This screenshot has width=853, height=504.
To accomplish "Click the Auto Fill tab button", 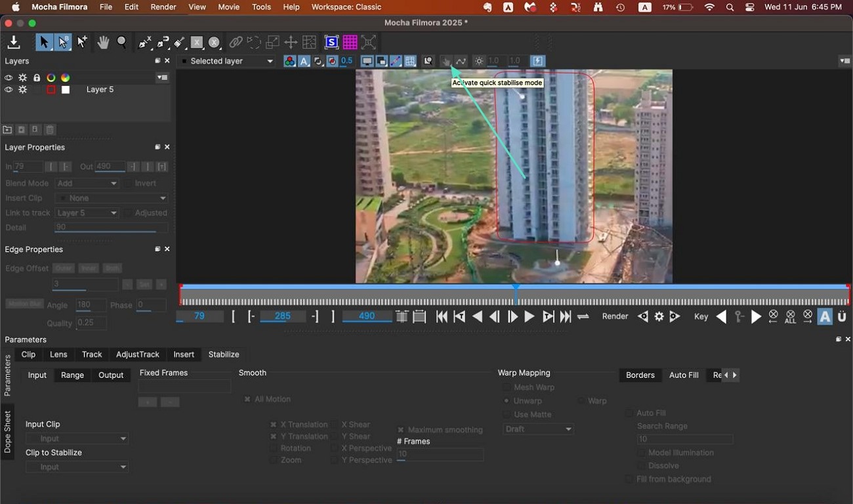I will pos(684,375).
